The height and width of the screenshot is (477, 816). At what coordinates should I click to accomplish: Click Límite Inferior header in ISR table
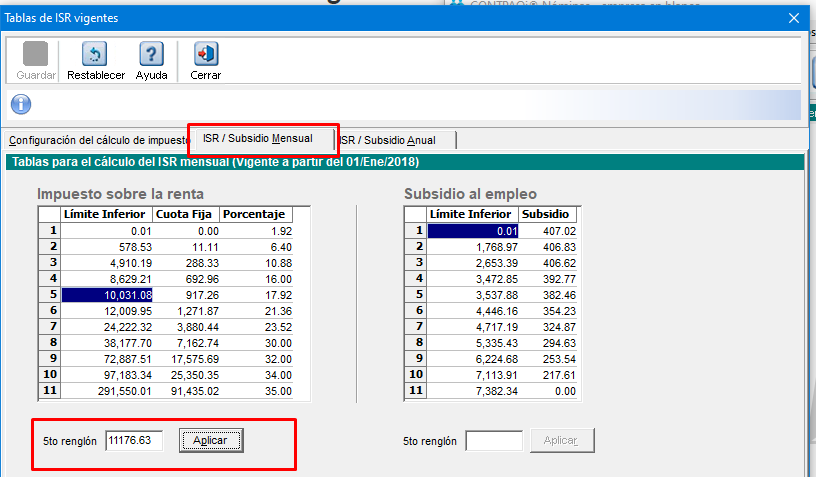107,214
